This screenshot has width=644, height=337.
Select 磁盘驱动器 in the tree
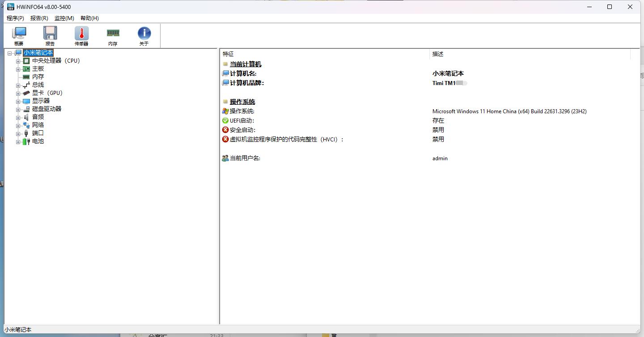[47, 109]
